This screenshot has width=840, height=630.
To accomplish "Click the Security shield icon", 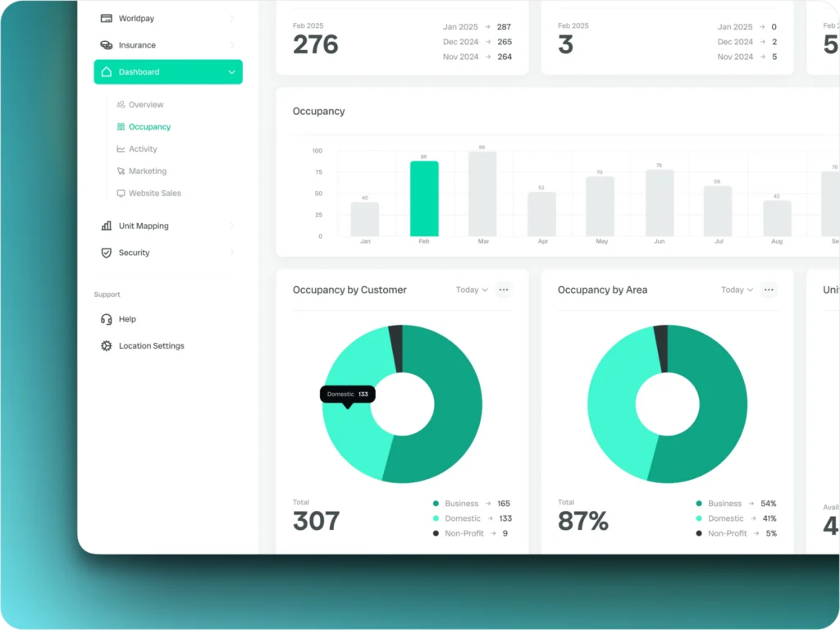I will (x=106, y=253).
